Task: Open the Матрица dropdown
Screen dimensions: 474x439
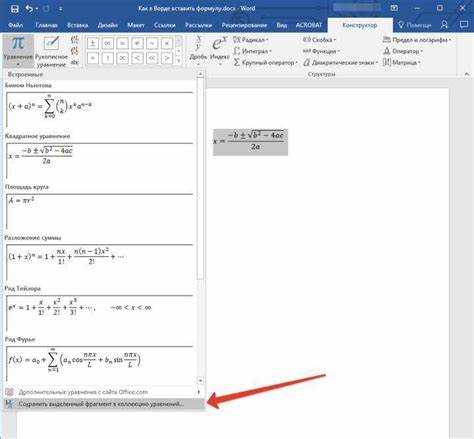Action: (402, 62)
